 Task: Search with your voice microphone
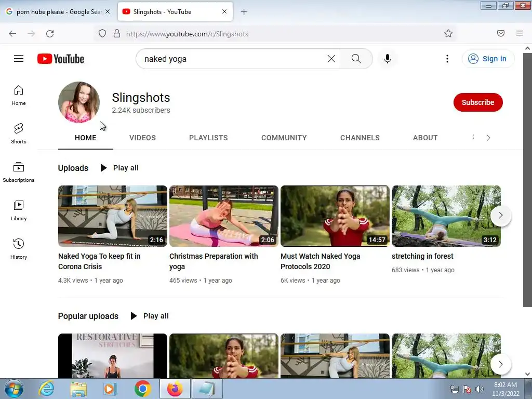(x=388, y=59)
